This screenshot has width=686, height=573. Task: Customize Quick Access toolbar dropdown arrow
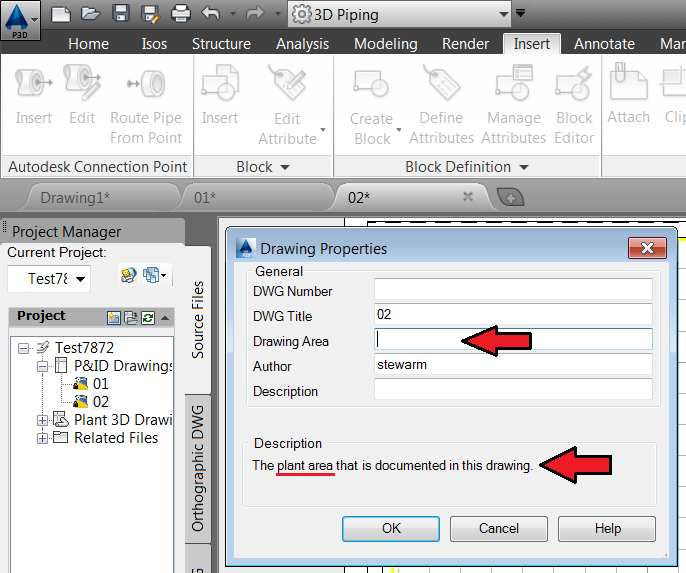(x=520, y=13)
